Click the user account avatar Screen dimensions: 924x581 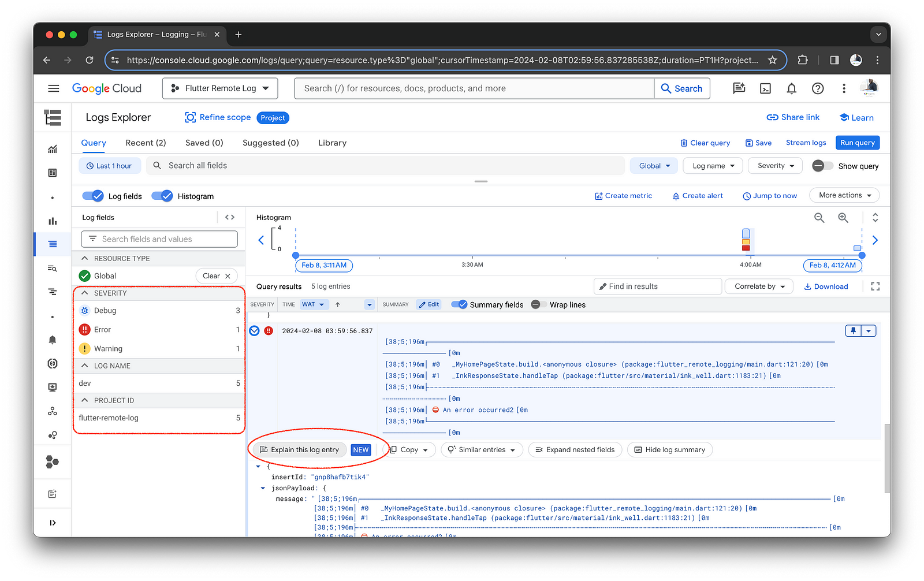[x=869, y=88]
